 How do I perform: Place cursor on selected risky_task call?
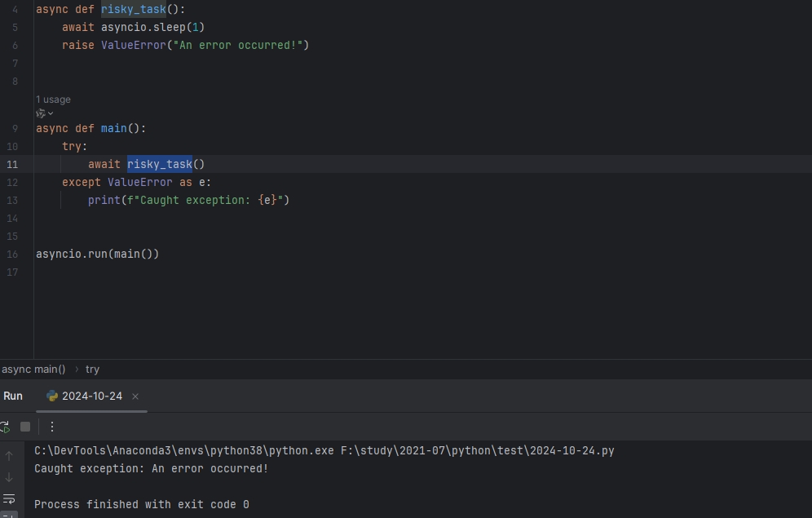click(x=159, y=164)
